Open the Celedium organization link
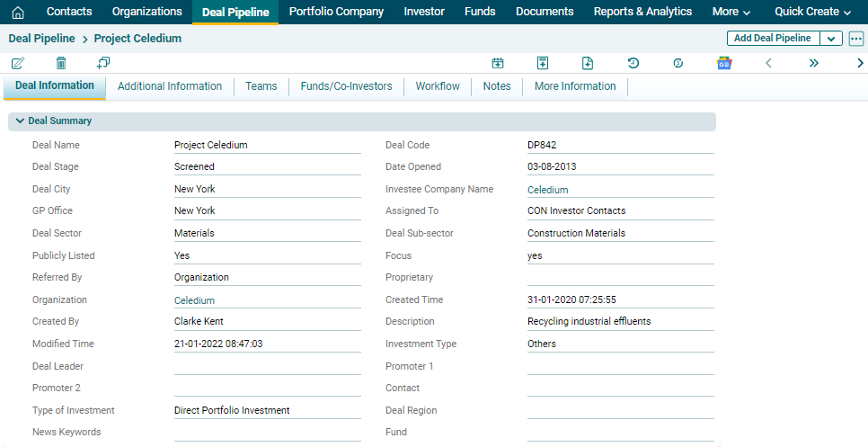The image size is (868, 447). [194, 300]
